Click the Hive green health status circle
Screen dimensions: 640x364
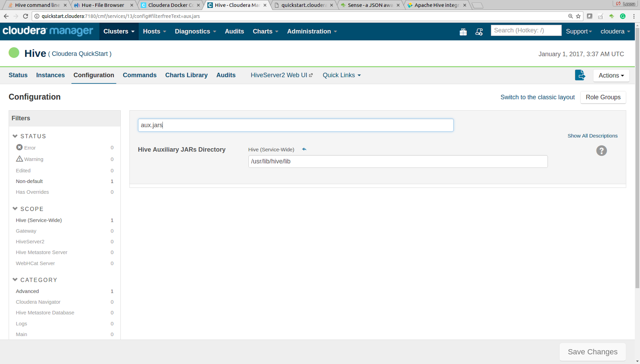pyautogui.click(x=14, y=53)
